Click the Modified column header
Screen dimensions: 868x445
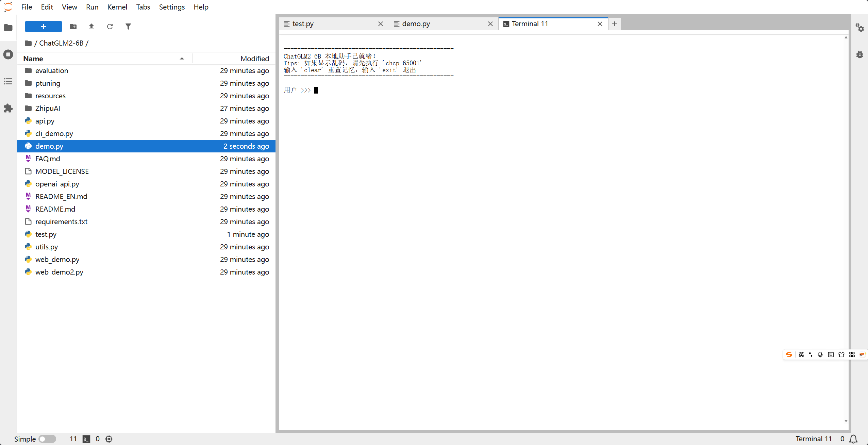tap(254, 59)
